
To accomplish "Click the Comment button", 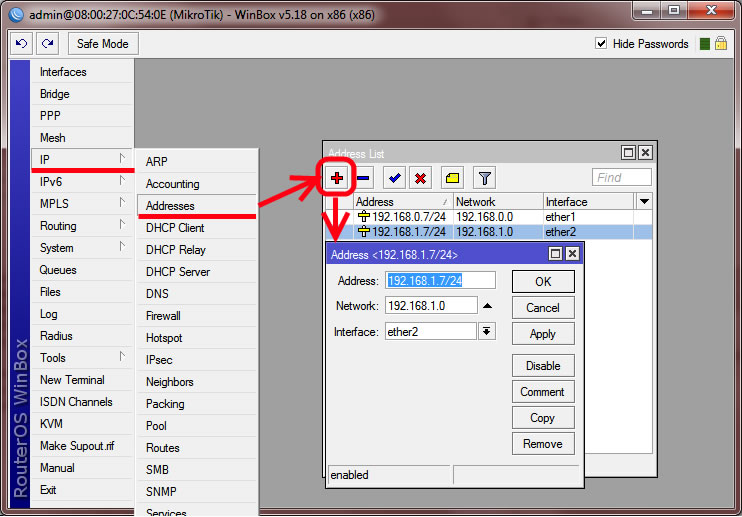I will coord(543,392).
